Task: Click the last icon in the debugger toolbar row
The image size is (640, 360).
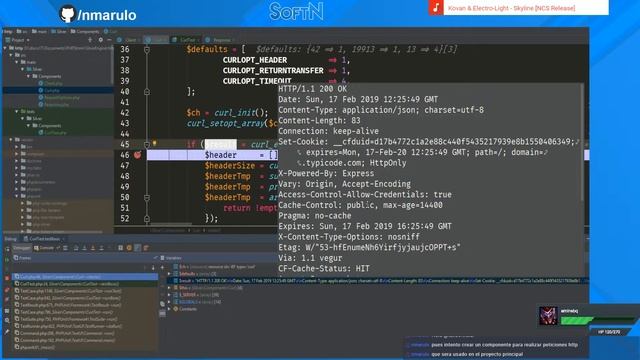Action: [x=146, y=248]
